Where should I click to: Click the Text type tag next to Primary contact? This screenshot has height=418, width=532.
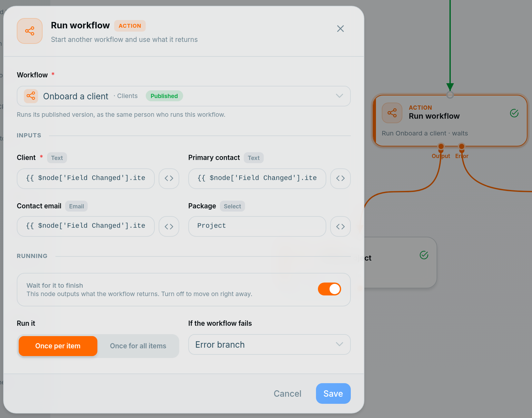[254, 158]
